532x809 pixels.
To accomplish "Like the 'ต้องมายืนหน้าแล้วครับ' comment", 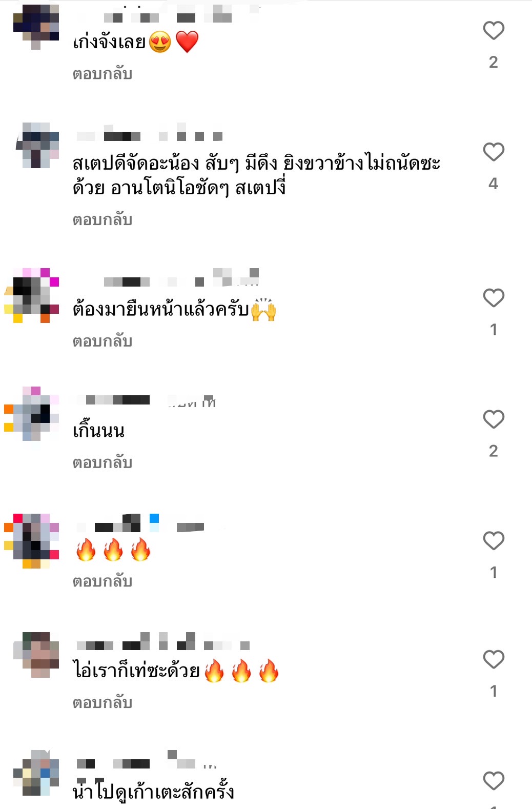I will tap(494, 297).
